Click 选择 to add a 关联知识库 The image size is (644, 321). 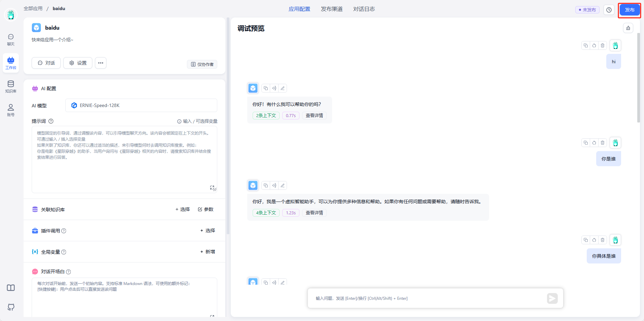coord(183,209)
